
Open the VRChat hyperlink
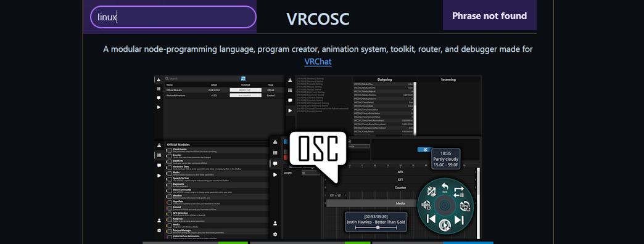pos(318,62)
